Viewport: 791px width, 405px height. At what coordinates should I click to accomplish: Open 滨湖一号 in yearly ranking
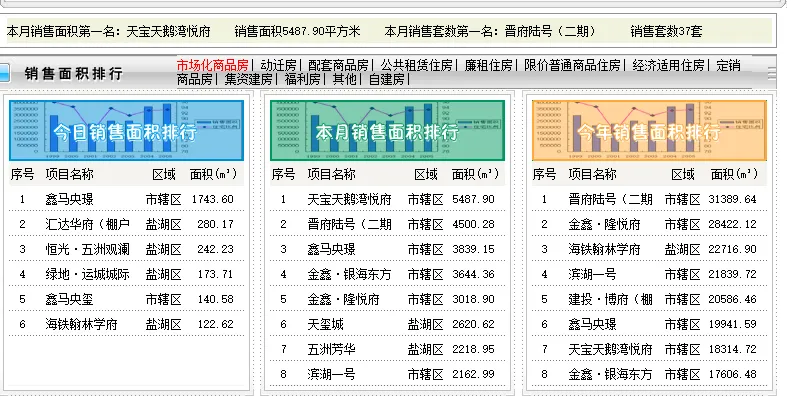592,274
